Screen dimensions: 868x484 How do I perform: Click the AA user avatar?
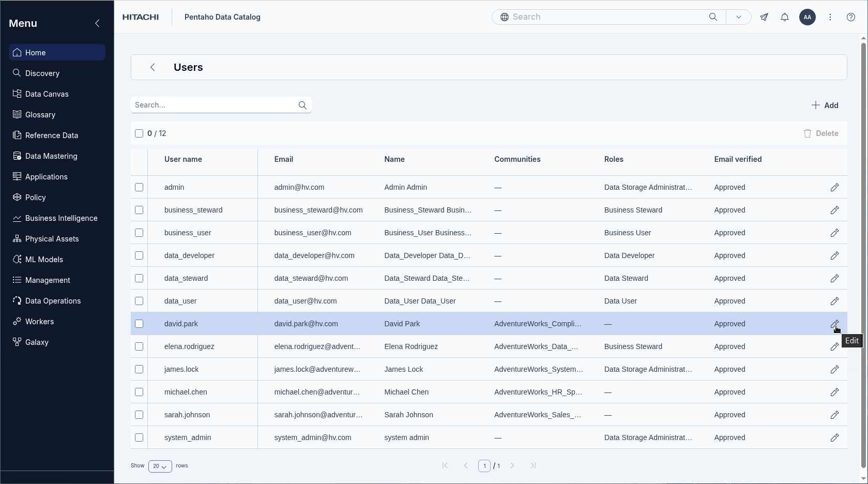[x=807, y=17]
